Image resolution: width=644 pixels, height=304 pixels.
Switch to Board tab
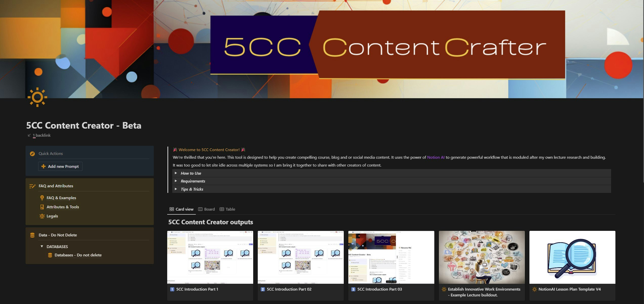click(x=206, y=209)
